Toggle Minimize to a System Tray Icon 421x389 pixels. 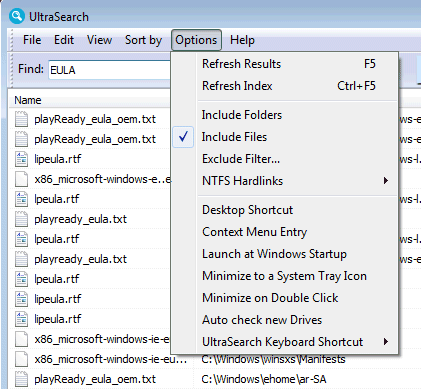point(285,276)
